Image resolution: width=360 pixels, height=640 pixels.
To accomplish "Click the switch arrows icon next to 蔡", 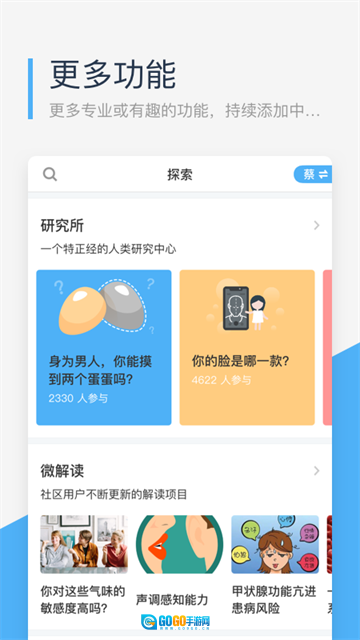I will (323, 175).
